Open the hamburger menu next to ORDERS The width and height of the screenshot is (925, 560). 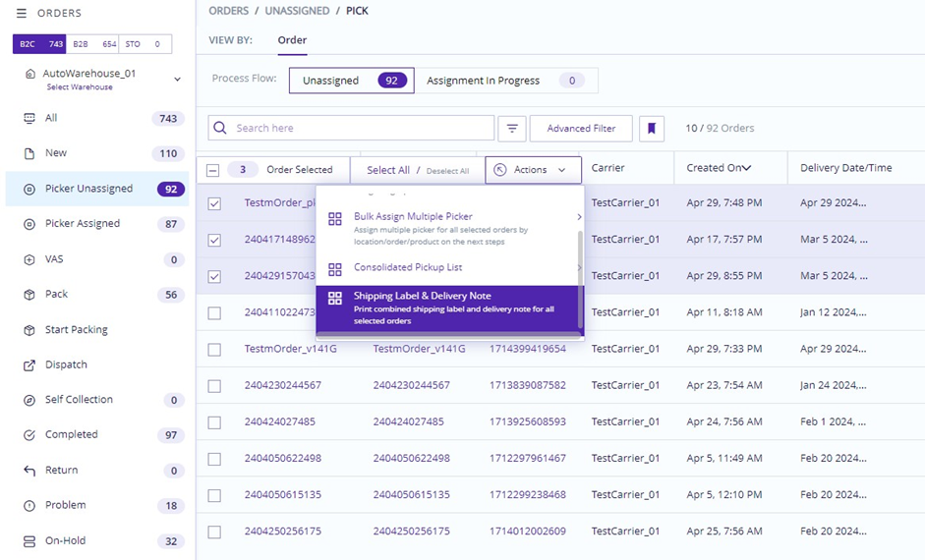(22, 13)
